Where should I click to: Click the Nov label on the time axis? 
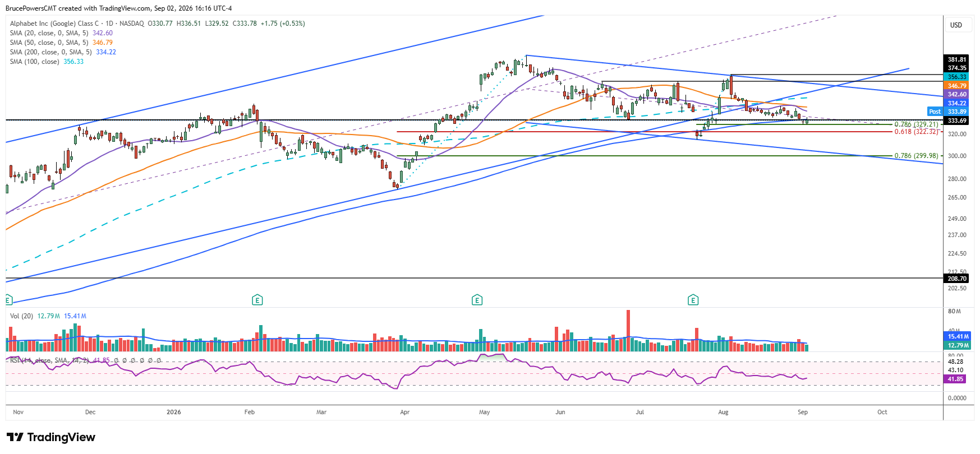(x=19, y=412)
